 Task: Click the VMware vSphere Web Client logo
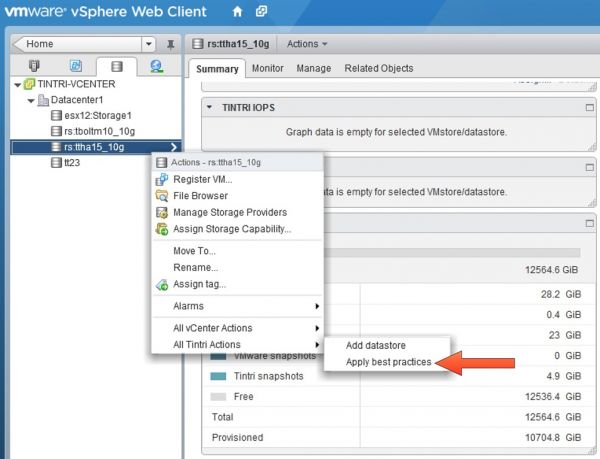106,11
